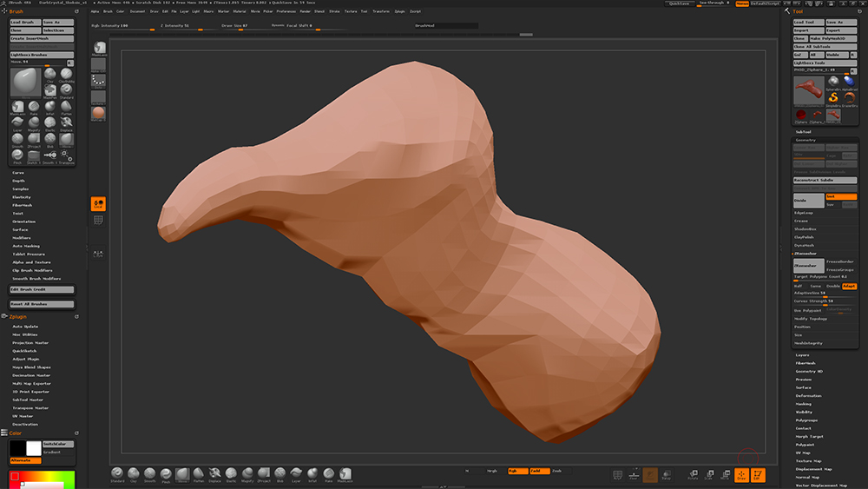Expand the SubTool section
This screenshot has width=868, height=489.
click(x=803, y=132)
